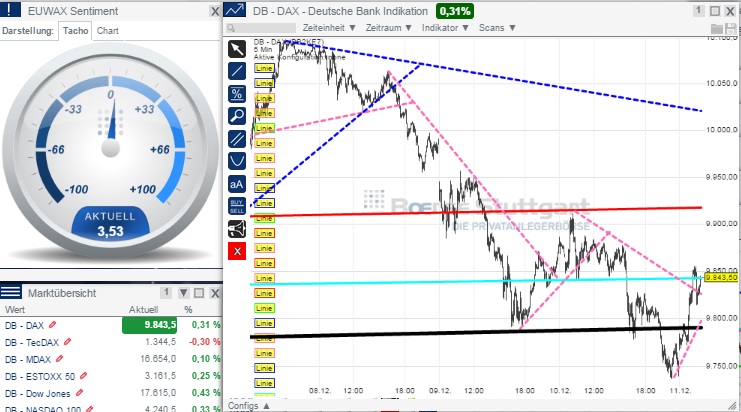
Task: Switch to the Tacho display tab
Action: coord(76,31)
